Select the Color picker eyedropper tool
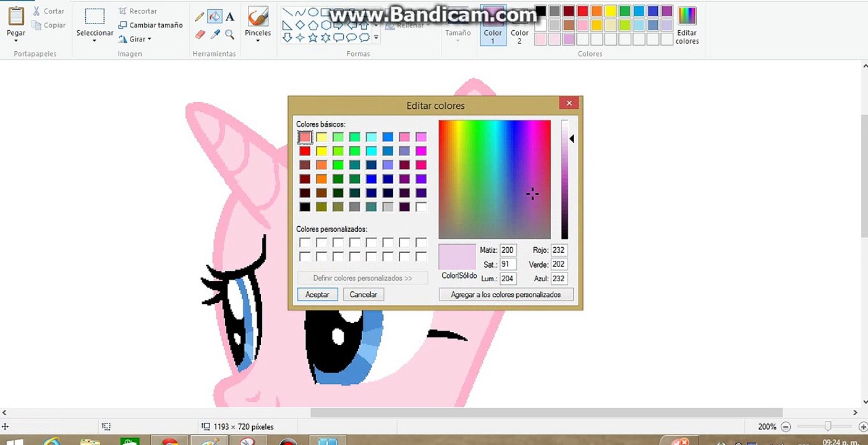 pos(215,35)
